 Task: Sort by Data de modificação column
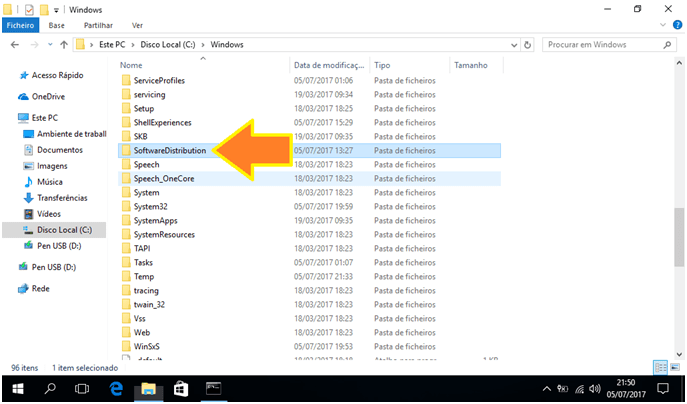pos(328,65)
